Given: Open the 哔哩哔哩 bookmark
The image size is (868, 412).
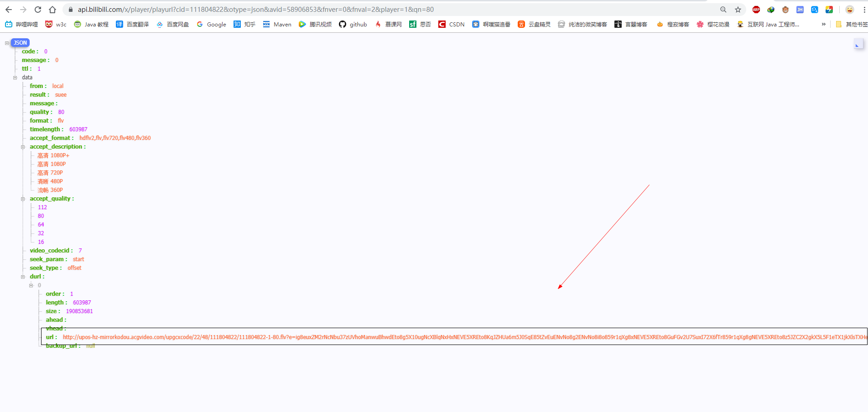Looking at the screenshot, I should 21,24.
